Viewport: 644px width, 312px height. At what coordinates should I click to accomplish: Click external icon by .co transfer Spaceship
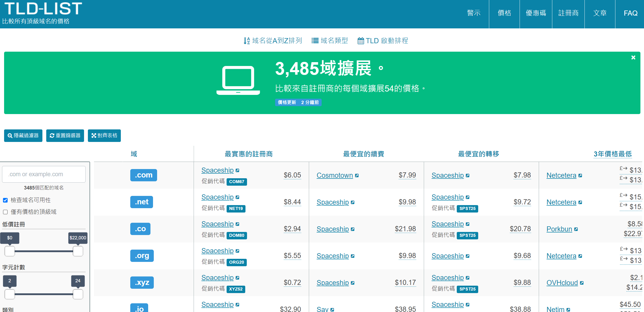pyautogui.click(x=467, y=224)
